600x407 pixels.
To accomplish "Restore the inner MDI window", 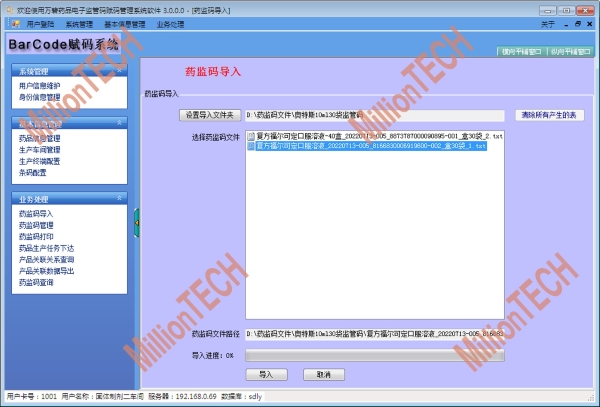I will (578, 24).
